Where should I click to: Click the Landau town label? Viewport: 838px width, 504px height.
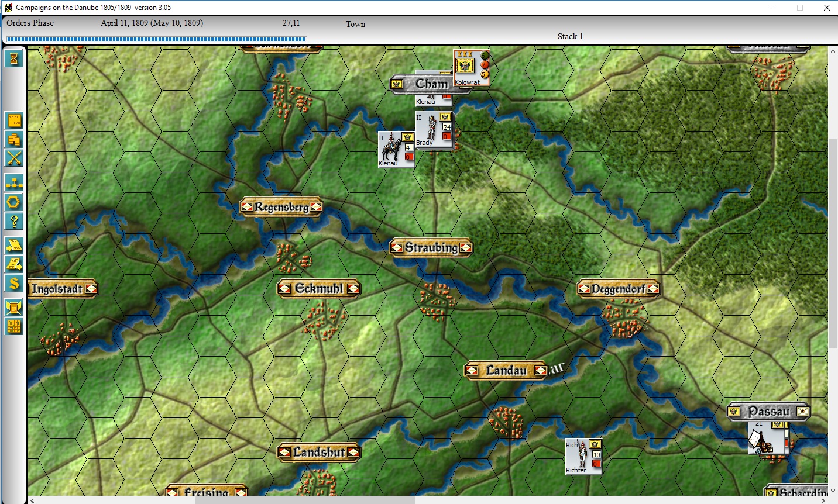coord(506,371)
